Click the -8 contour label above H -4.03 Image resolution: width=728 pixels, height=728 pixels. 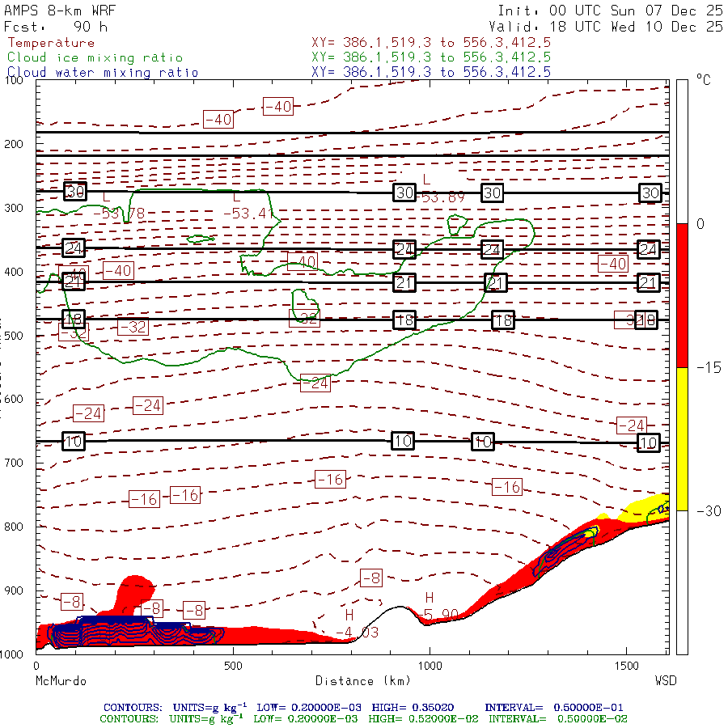click(x=371, y=578)
